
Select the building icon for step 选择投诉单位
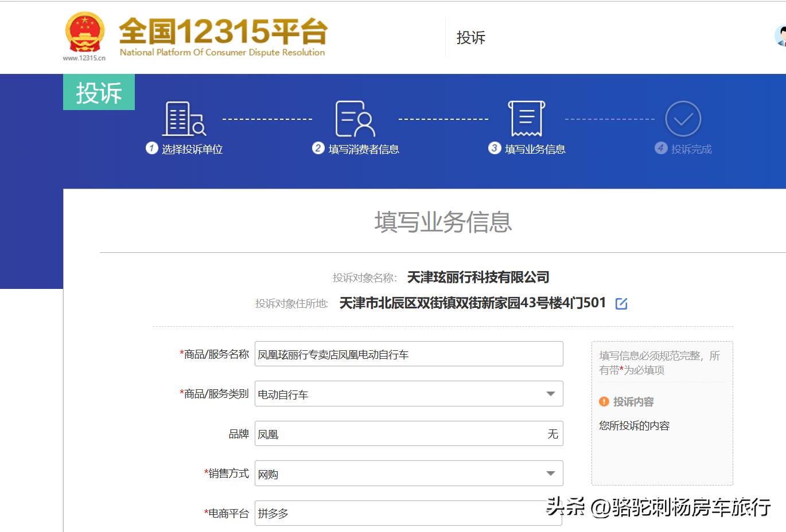[182, 118]
